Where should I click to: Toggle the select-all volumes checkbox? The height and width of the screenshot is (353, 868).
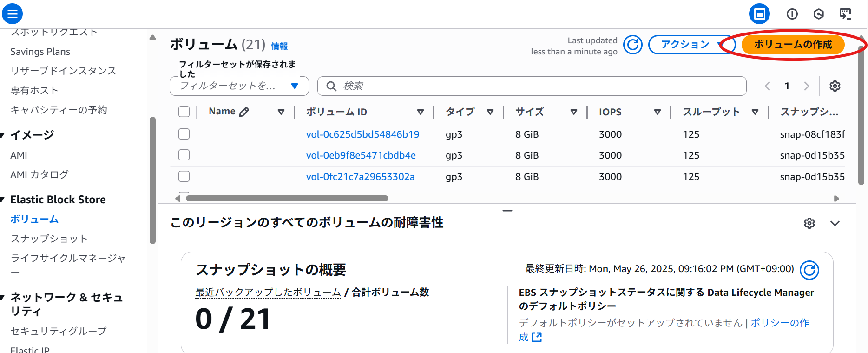(x=184, y=112)
